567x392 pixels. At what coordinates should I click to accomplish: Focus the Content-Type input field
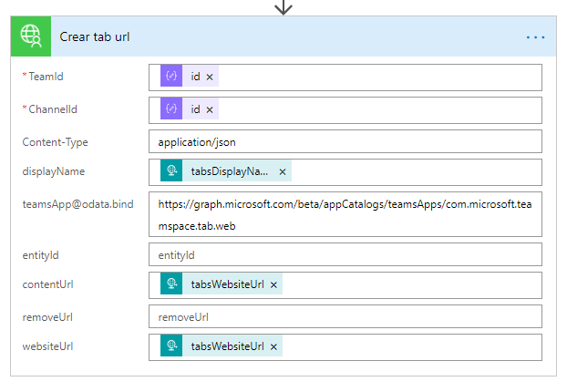tap(345, 141)
